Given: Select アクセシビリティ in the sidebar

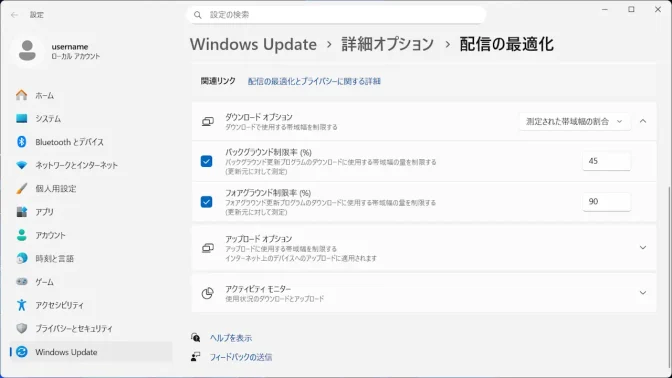Looking at the screenshot, I should pos(91,305).
